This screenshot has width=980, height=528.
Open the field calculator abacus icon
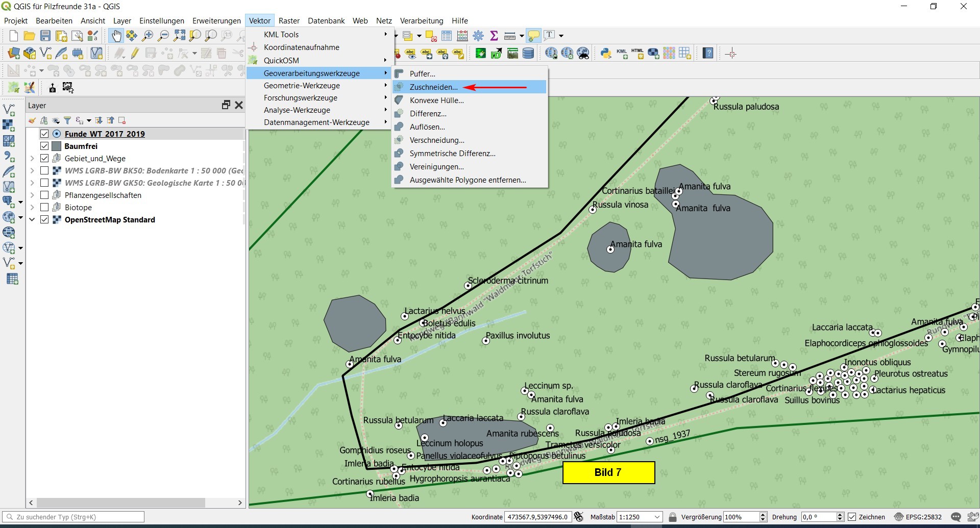462,36
